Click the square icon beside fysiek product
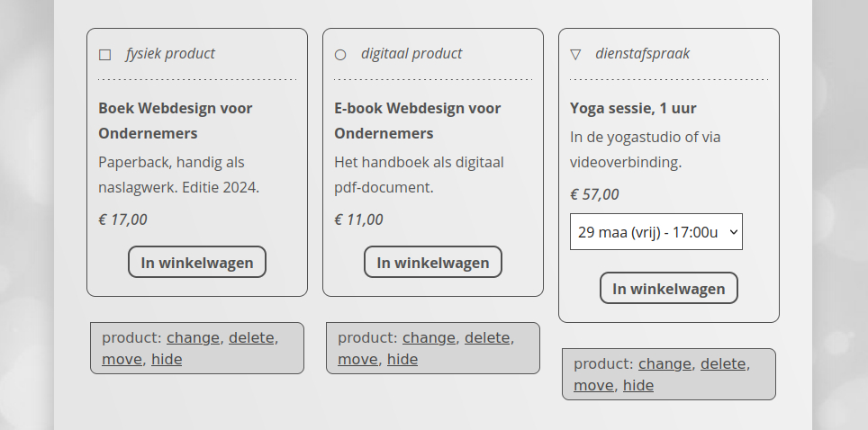Screen dimensions: 868x430 [x=104, y=54]
